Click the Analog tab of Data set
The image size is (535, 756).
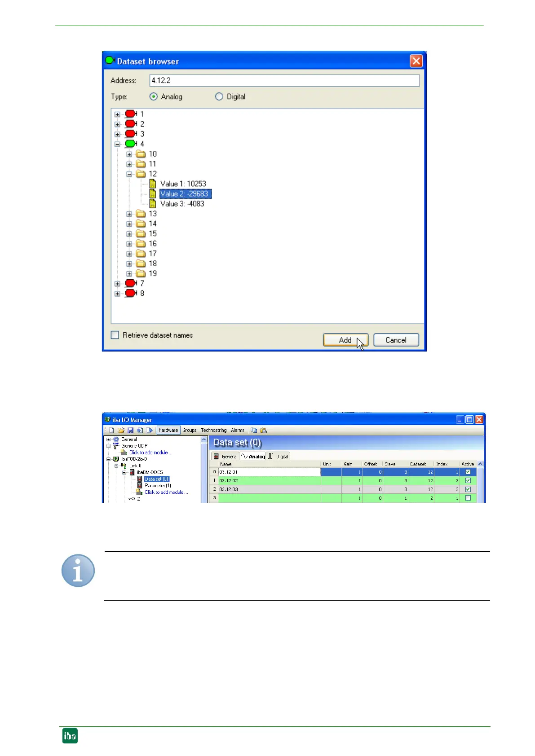253,456
